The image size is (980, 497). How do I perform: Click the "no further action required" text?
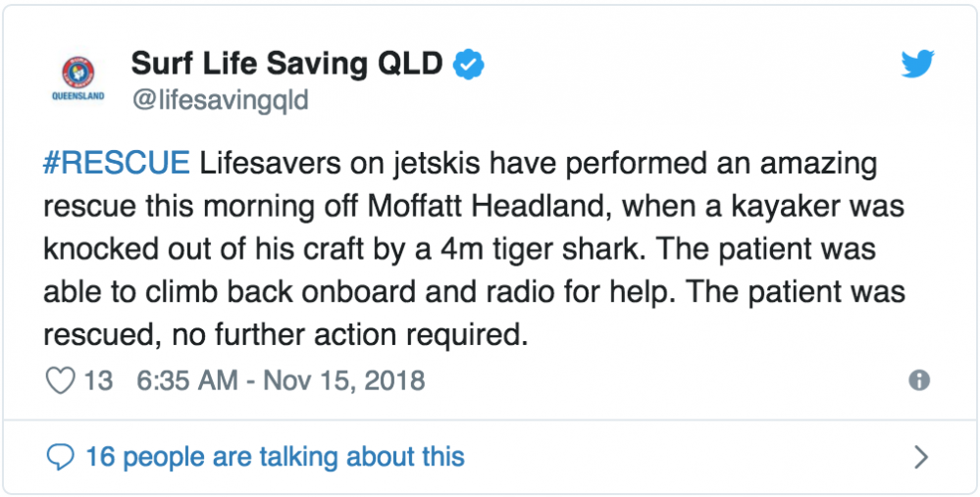[342, 335]
